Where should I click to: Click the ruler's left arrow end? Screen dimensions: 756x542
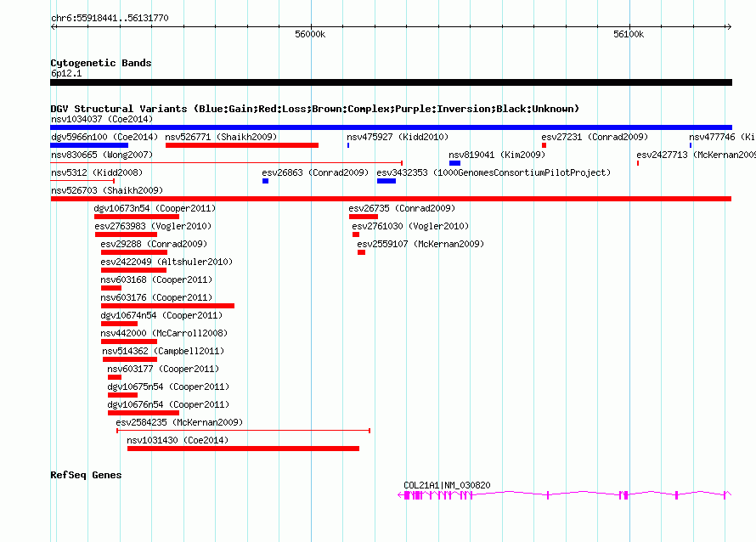(53, 26)
